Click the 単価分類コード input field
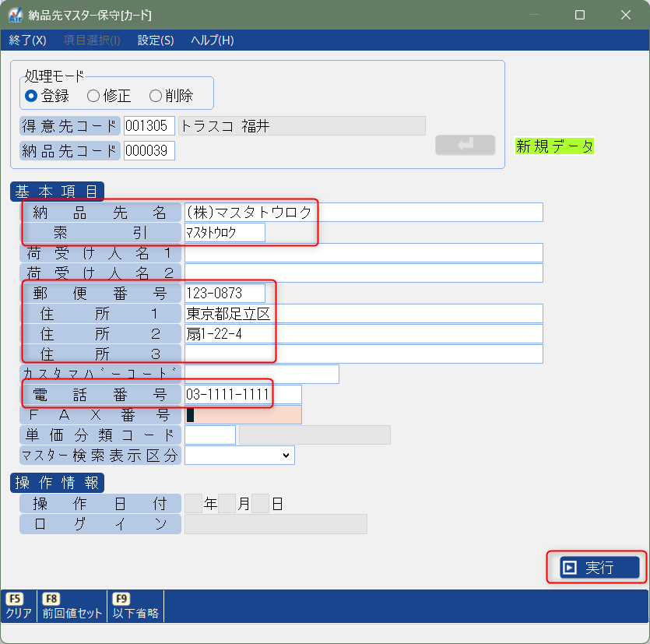Viewport: 650px width, 644px height. [x=210, y=435]
